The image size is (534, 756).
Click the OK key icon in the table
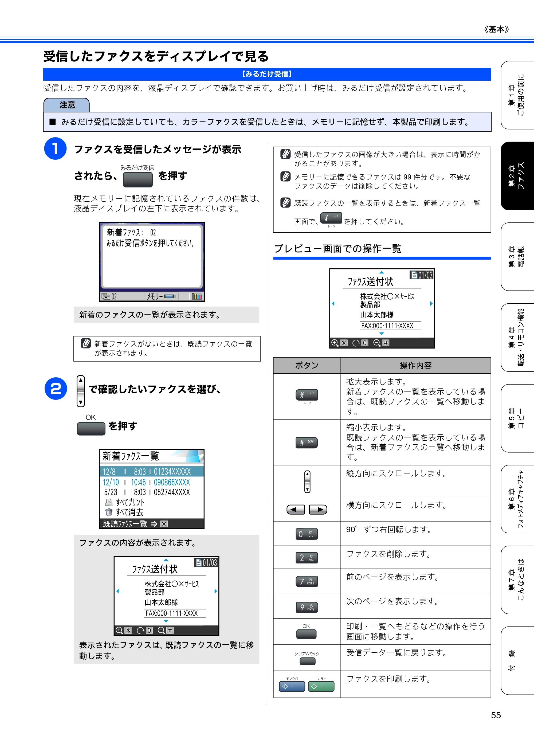[x=306, y=634]
